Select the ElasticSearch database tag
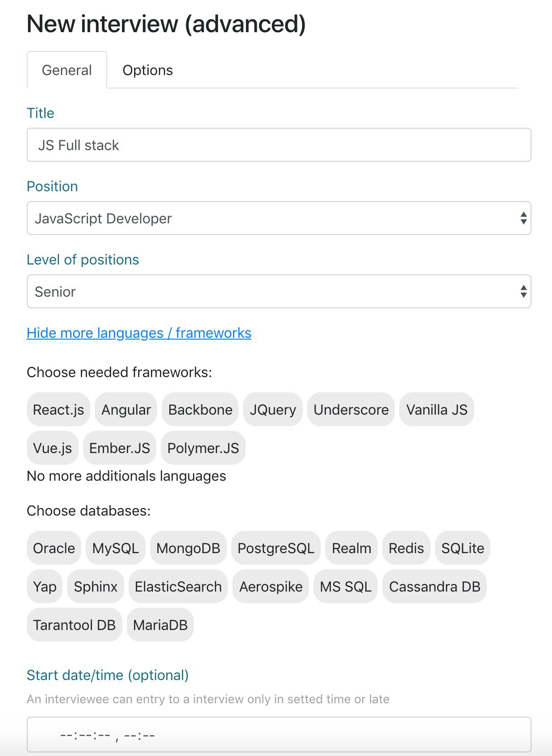Screen dimensions: 552x756 [178, 586]
